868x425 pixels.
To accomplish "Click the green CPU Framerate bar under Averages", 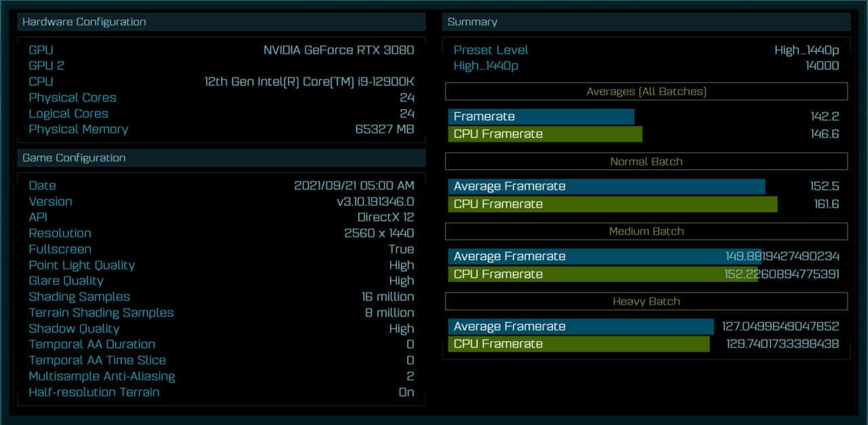I will 545,134.
